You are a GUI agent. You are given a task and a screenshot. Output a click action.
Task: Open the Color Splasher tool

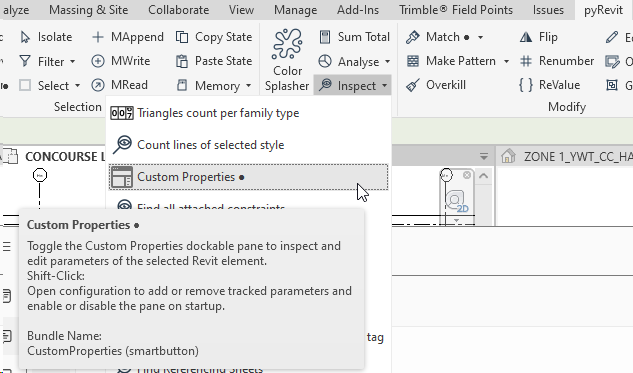[x=287, y=60]
